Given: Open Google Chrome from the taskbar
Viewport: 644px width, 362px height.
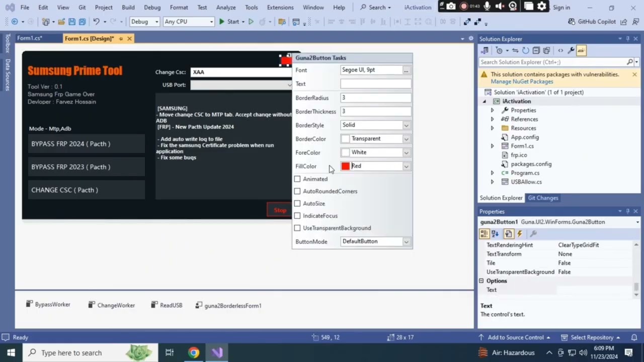Looking at the screenshot, I should point(194,352).
